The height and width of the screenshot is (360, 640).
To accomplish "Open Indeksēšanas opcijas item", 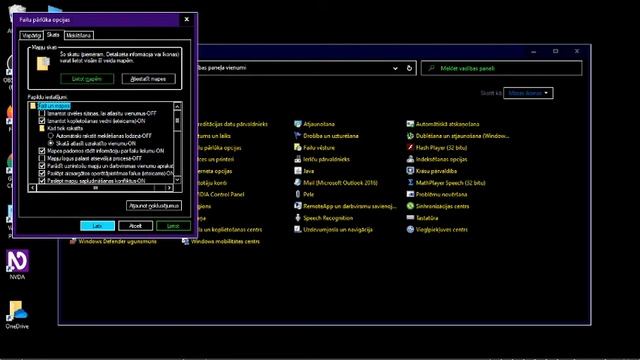I will 437,159.
